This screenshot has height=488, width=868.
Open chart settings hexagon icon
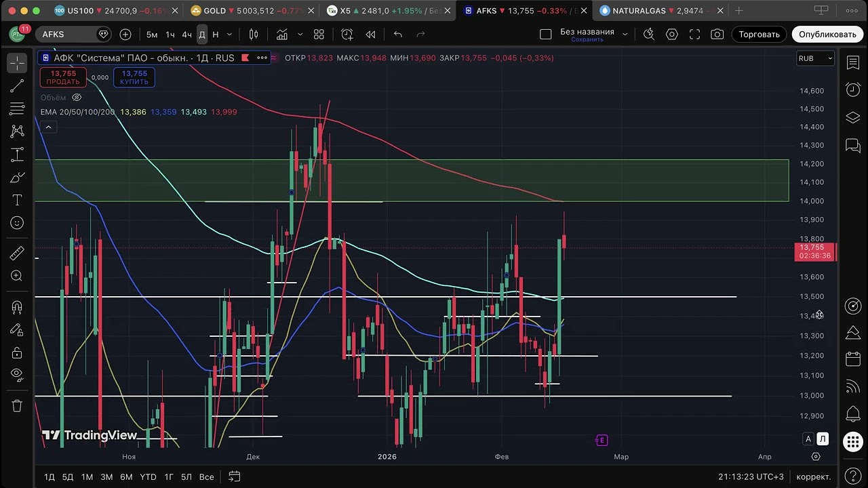[672, 35]
